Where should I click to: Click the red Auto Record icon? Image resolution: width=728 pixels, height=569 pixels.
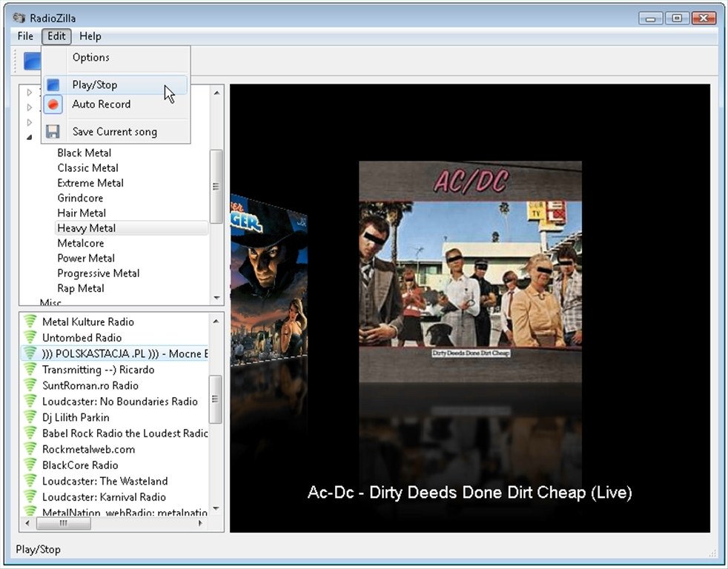click(x=53, y=104)
